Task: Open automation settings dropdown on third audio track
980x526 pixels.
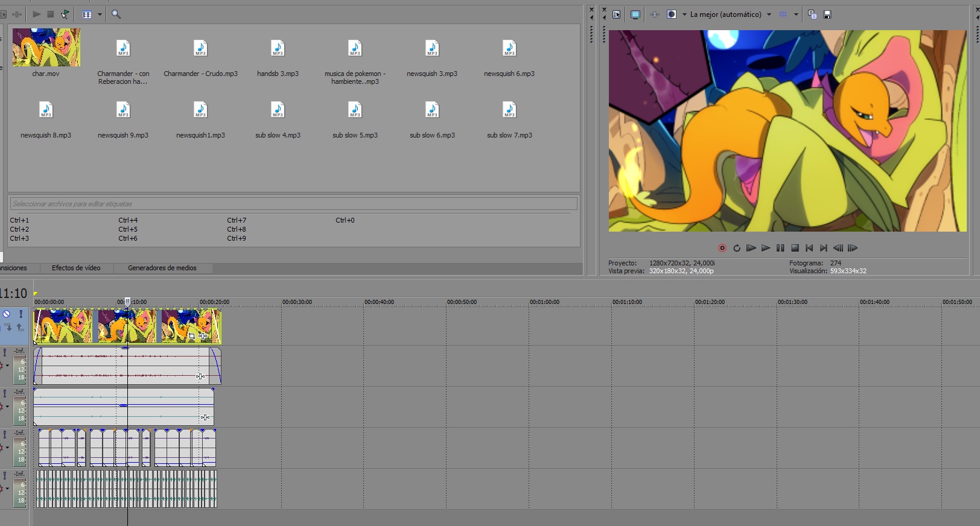Action: tap(7, 448)
